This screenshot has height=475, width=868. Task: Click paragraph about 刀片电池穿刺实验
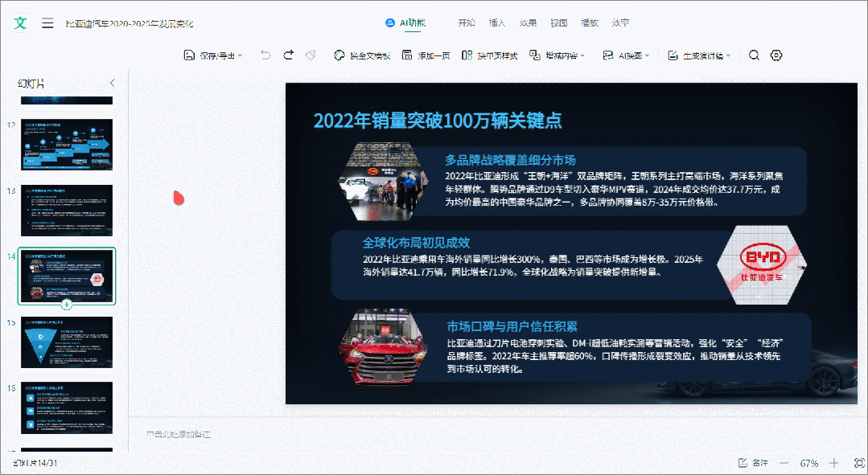click(x=615, y=355)
